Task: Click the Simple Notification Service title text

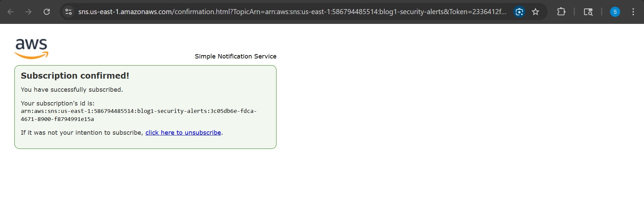Action: tap(235, 56)
